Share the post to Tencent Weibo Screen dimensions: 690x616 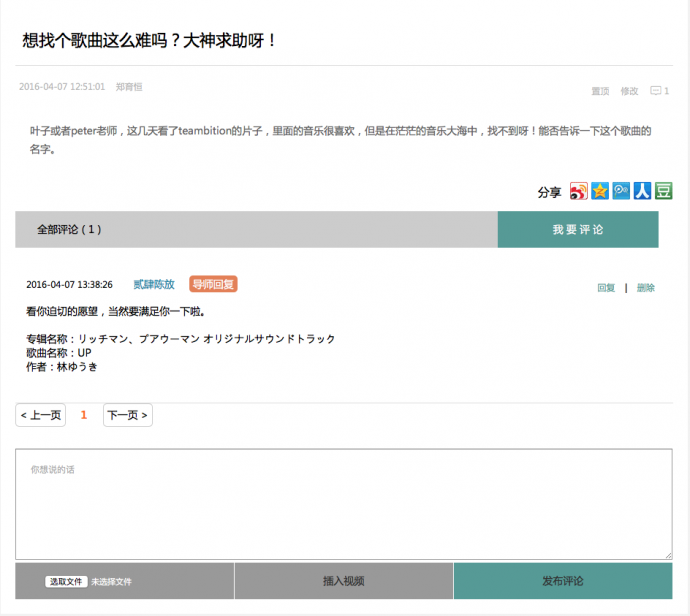coord(621,191)
